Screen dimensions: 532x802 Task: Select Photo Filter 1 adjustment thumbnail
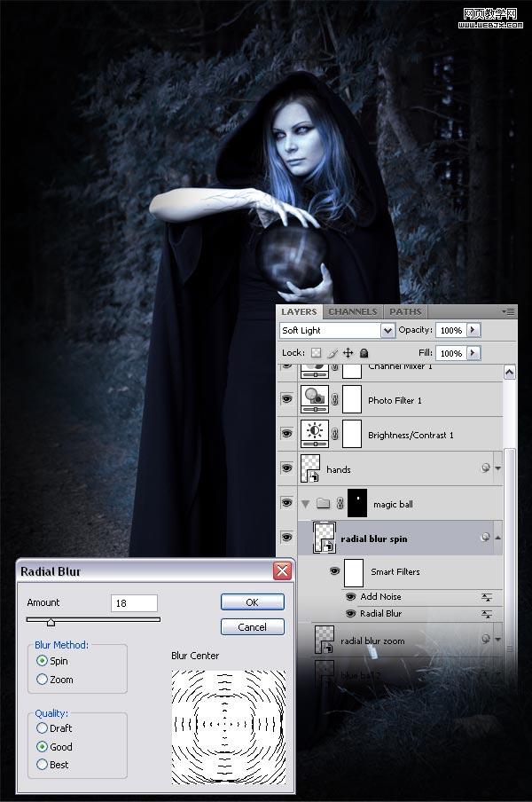[x=315, y=399]
